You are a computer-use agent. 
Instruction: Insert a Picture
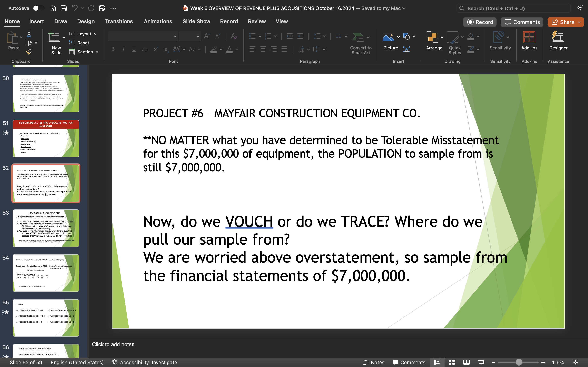(x=389, y=37)
